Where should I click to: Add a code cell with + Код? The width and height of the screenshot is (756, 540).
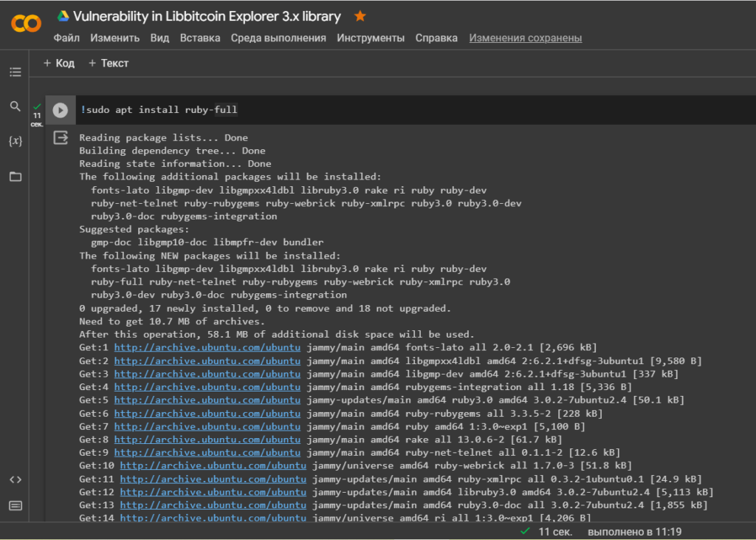tap(59, 64)
